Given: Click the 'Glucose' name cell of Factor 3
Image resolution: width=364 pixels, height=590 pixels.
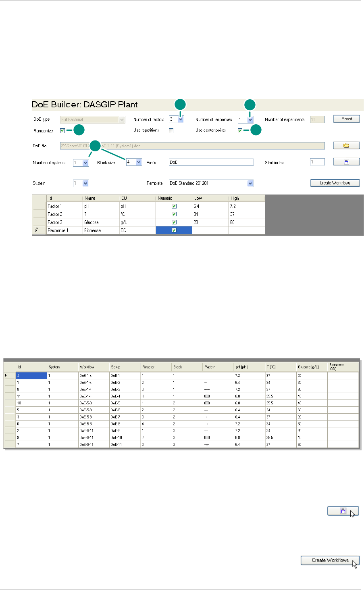Looking at the screenshot, I should coord(101,222).
